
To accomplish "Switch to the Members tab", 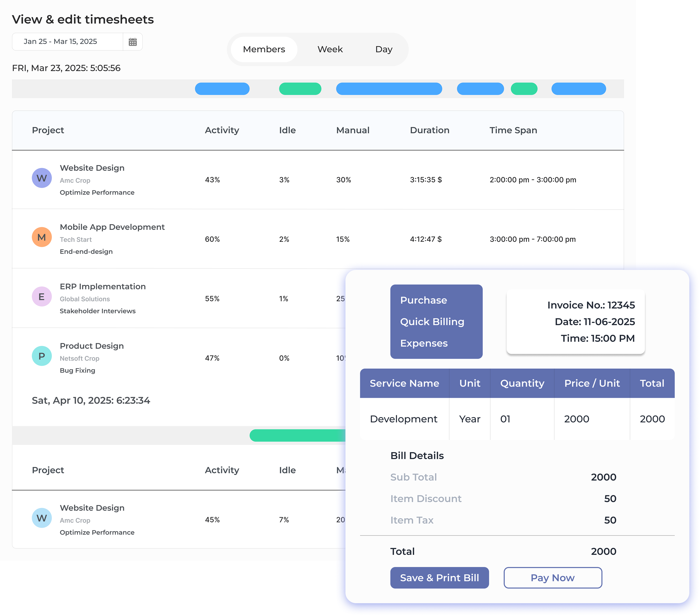I will coord(264,49).
